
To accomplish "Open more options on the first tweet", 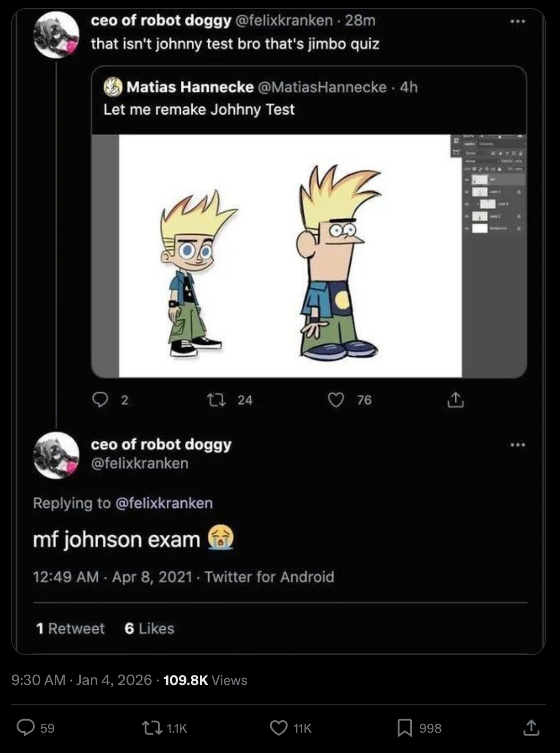I will tap(518, 21).
